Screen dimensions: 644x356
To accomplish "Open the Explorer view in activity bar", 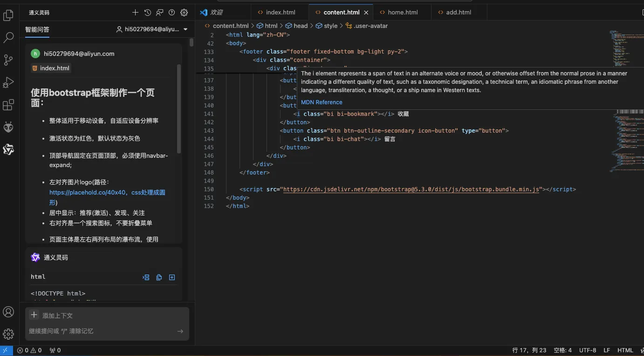I will 8,16.
